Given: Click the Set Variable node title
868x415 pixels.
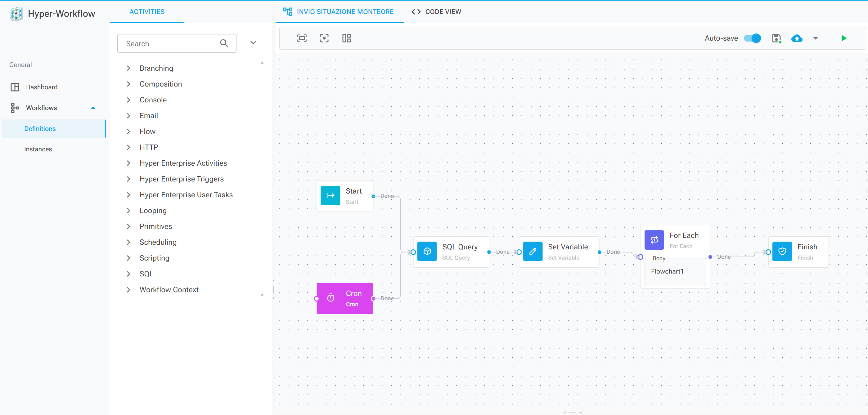Looking at the screenshot, I should pyautogui.click(x=568, y=247).
